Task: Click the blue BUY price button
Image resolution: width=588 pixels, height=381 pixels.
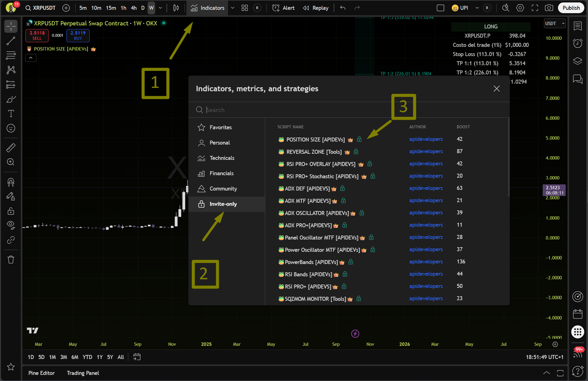Action: tap(78, 35)
